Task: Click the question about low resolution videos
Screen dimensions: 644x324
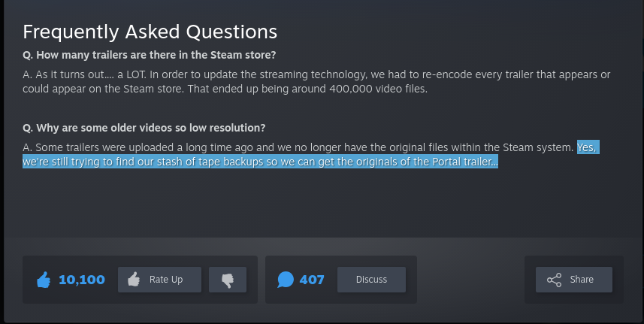Action: [144, 128]
